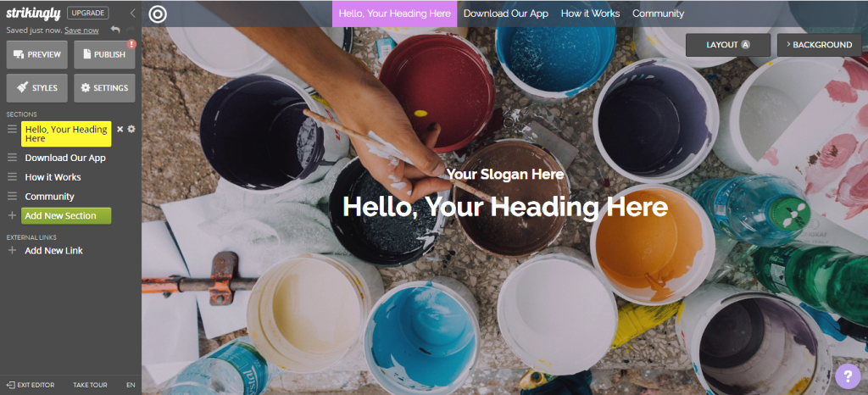The height and width of the screenshot is (395, 868).
Task: Click the Publish button
Action: [104, 55]
